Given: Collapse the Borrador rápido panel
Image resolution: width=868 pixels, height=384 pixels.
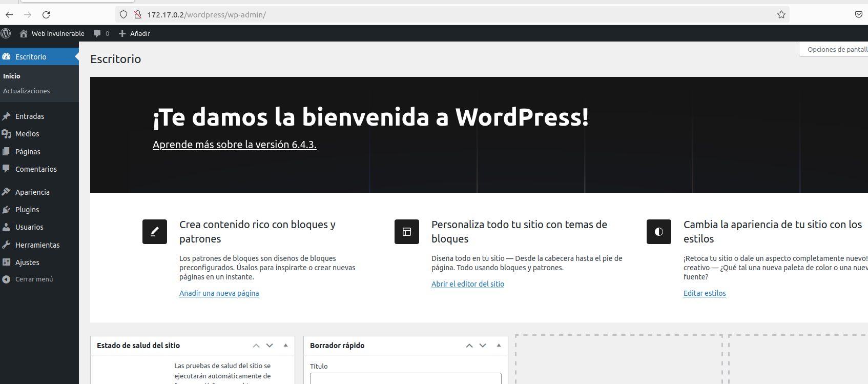Looking at the screenshot, I should click(499, 346).
